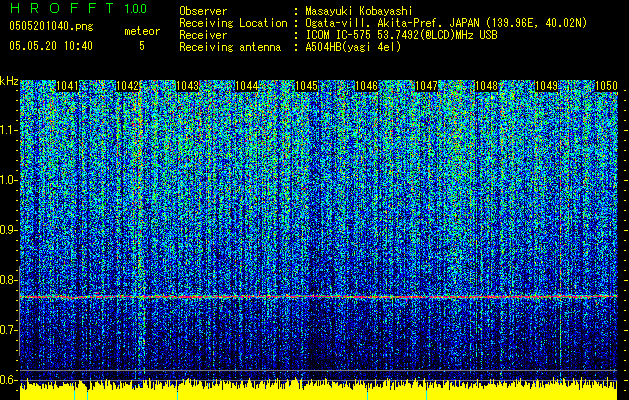This screenshot has height=400, width=629.
Task: Click the meteor count label
Action: coord(142,31)
